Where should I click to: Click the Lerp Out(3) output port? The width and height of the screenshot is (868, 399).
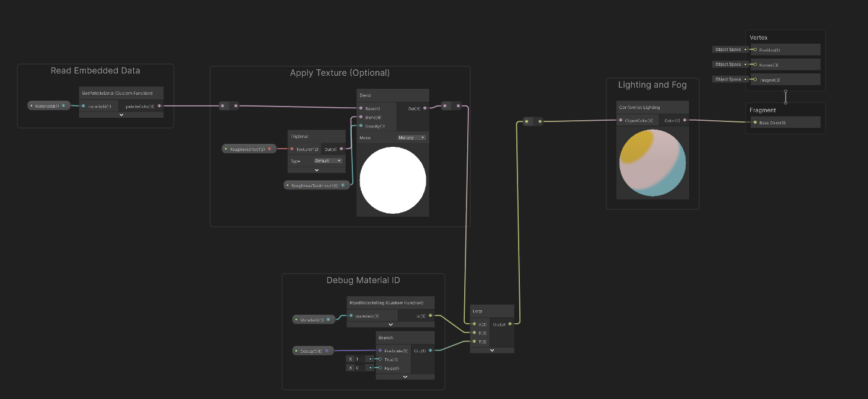(510, 324)
